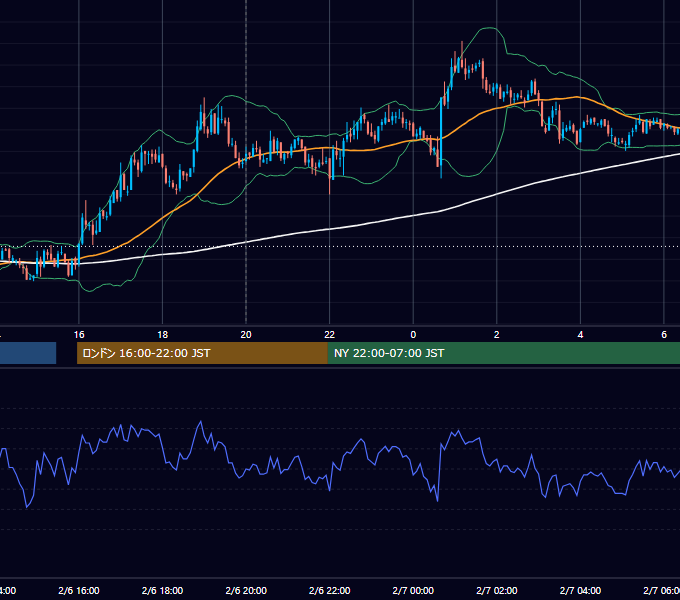Click the 2/6 16:00 date label
Image resolution: width=680 pixels, height=600 pixels.
coord(79,590)
